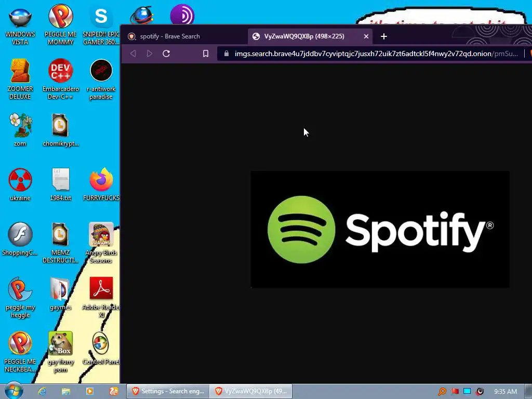Open the WINDOWS VISTA desktop icon

(20, 25)
